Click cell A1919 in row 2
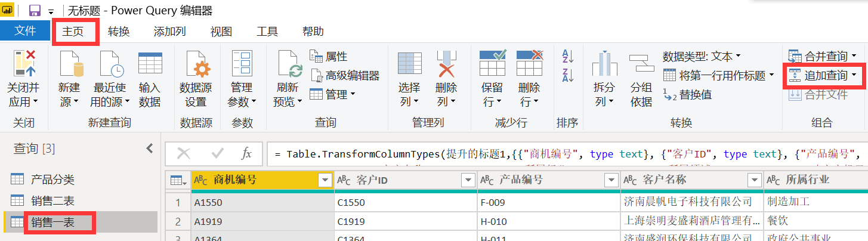Viewport: 868px width, 241px height. (x=262, y=221)
